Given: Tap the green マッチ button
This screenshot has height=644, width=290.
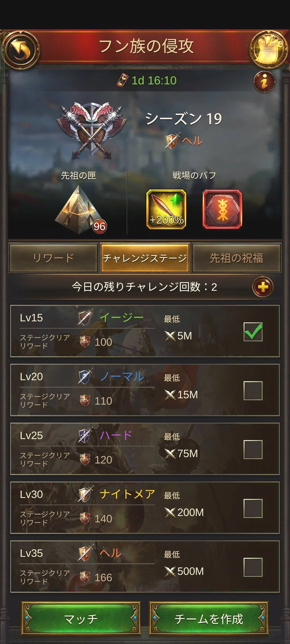Looking at the screenshot, I should pyautogui.click(x=81, y=619).
